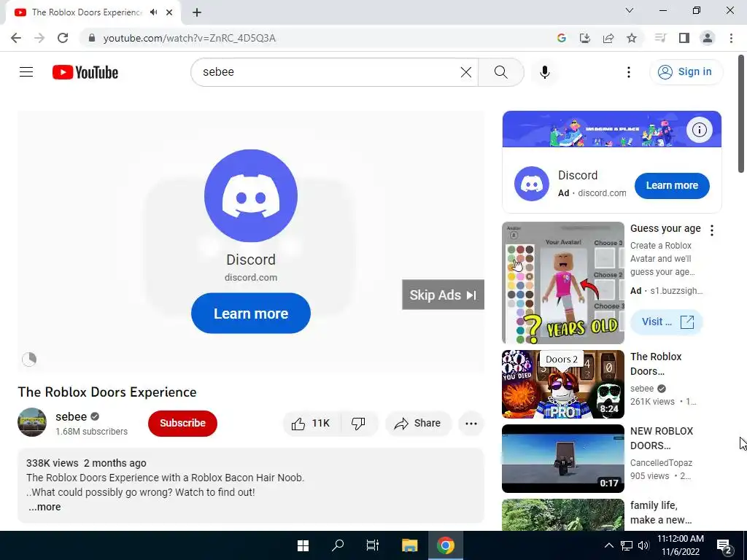Go to YouTube home via logo

coord(85,72)
